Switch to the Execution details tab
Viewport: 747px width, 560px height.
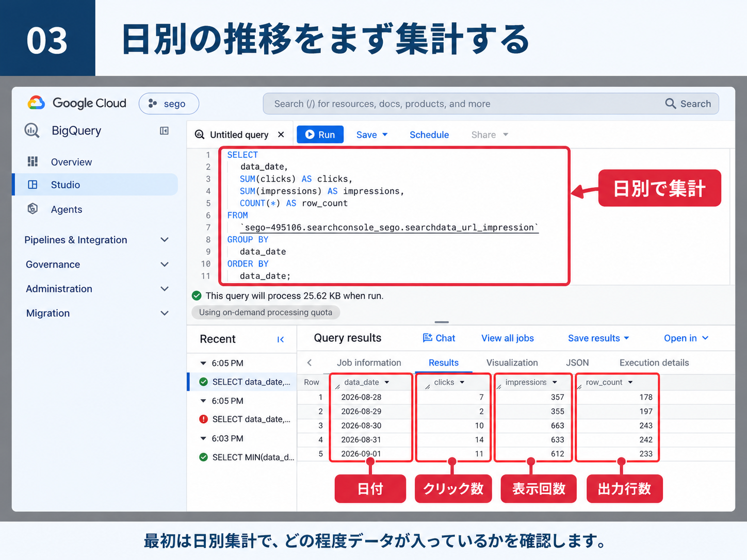(654, 363)
